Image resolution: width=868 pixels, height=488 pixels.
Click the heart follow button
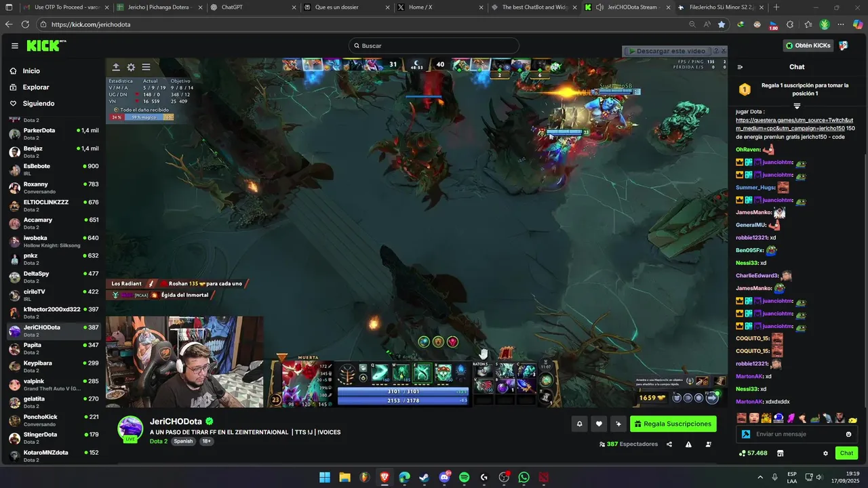click(x=599, y=424)
